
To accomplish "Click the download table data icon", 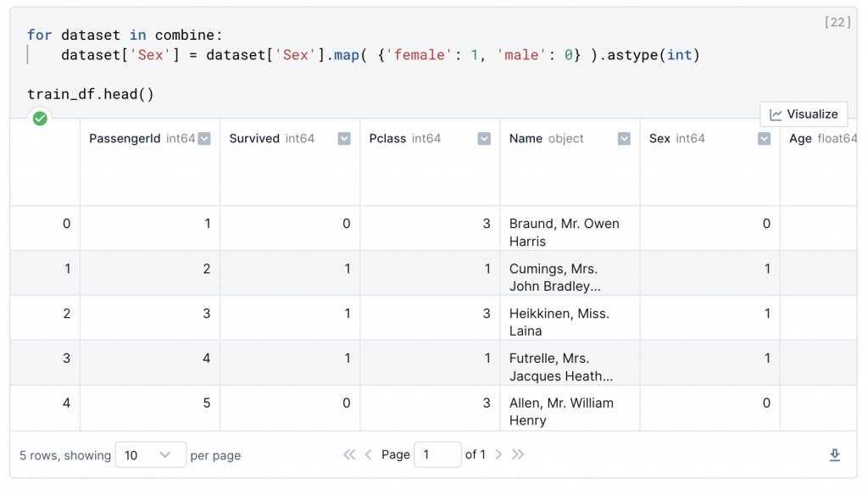I will (x=834, y=455).
